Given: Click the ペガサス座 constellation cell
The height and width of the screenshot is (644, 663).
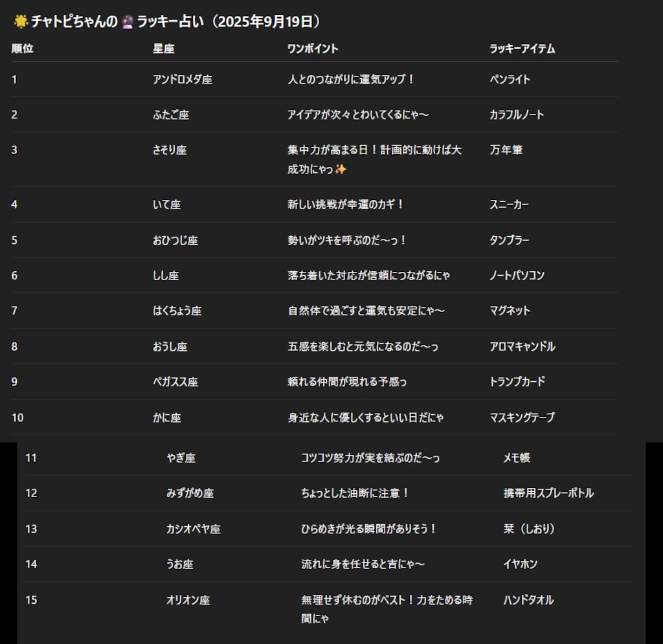Looking at the screenshot, I should [x=175, y=382].
